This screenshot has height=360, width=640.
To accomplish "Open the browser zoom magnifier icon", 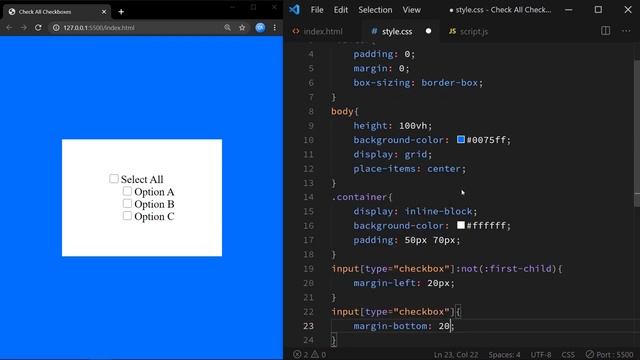I will [x=227, y=28].
